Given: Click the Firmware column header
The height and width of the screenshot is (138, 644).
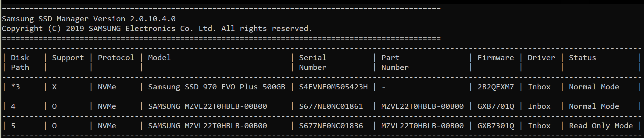Looking at the screenshot, I should [x=496, y=58].
